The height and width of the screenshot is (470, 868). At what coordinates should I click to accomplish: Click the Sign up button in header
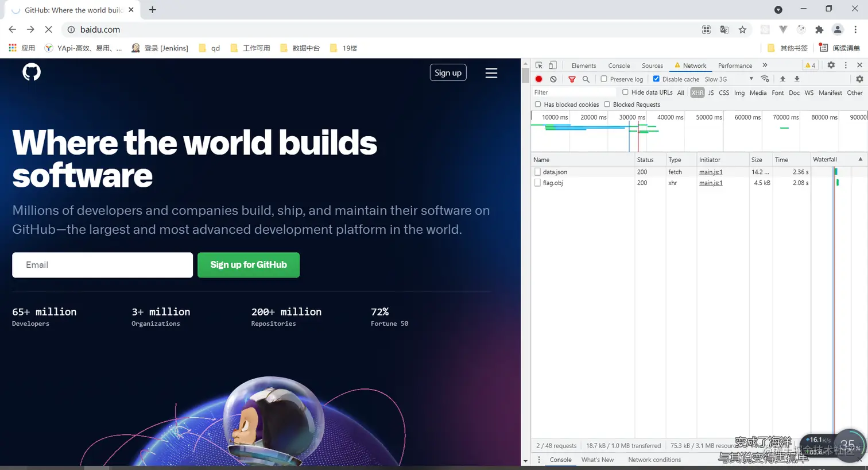(448, 72)
